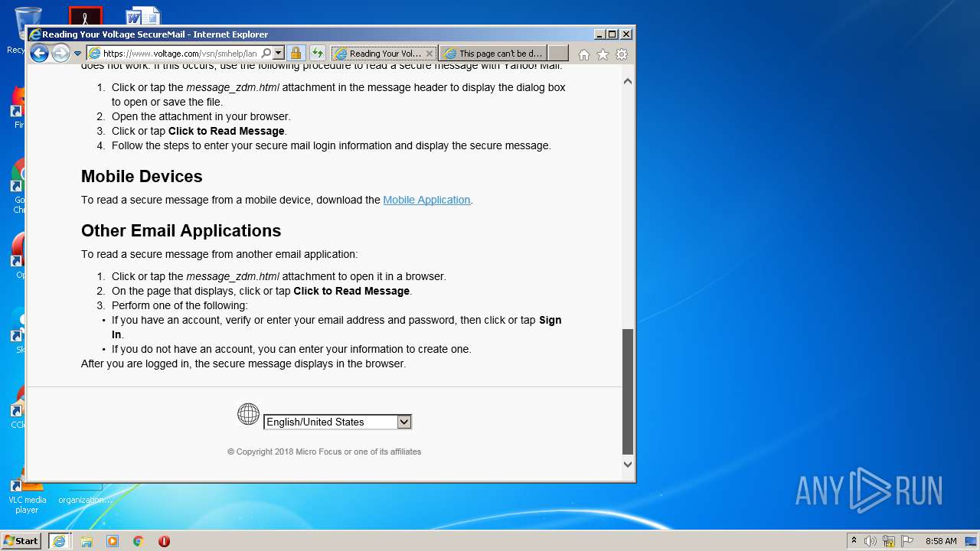The image size is (980, 551).
Task: Minimize the Internet Explorer window
Action: click(x=599, y=34)
